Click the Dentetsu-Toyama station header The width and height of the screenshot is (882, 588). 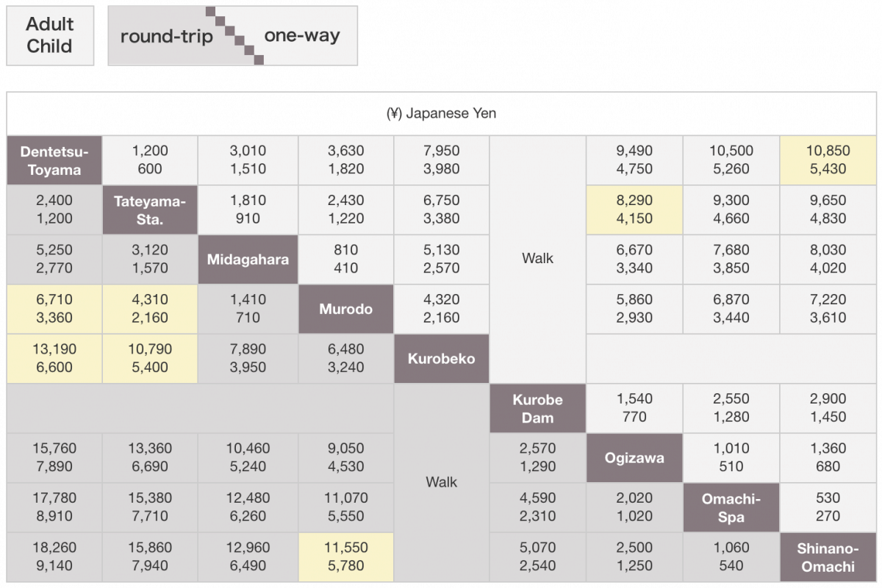click(x=54, y=160)
